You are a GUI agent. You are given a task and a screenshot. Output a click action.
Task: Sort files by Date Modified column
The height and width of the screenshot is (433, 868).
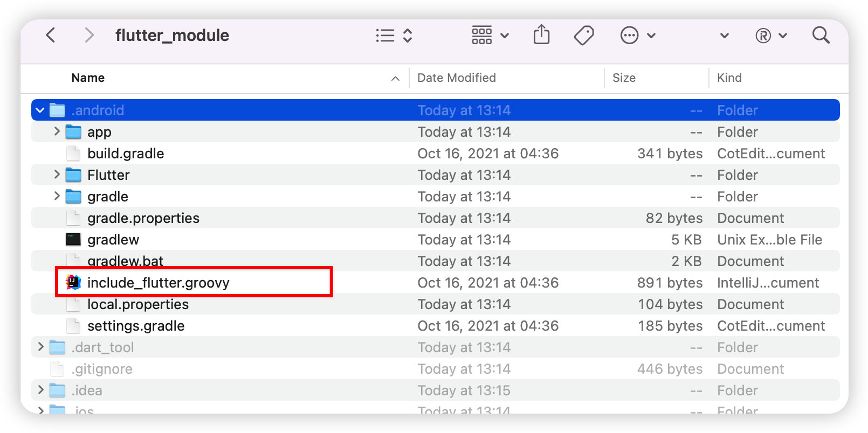tap(457, 78)
